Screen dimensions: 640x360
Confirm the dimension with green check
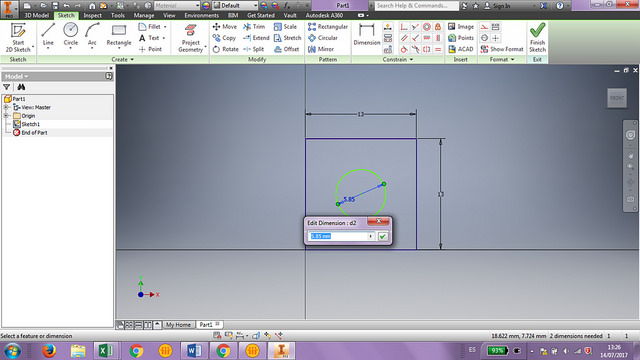tap(382, 236)
